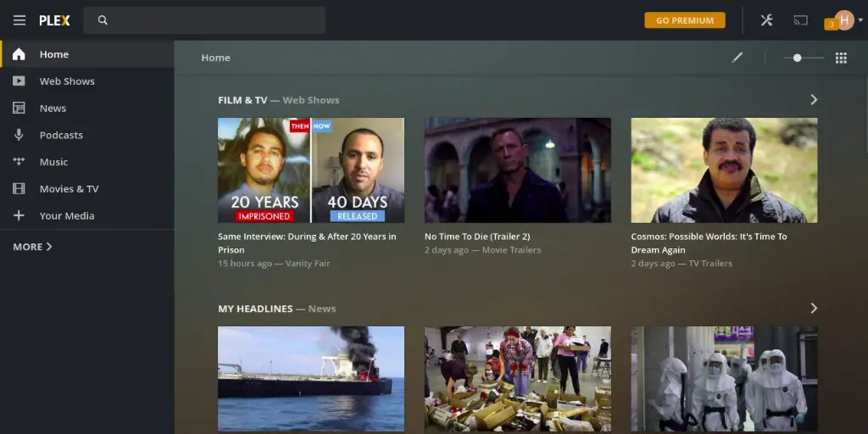Select Music in the sidebar
This screenshot has width=868, height=434.
(87, 162)
